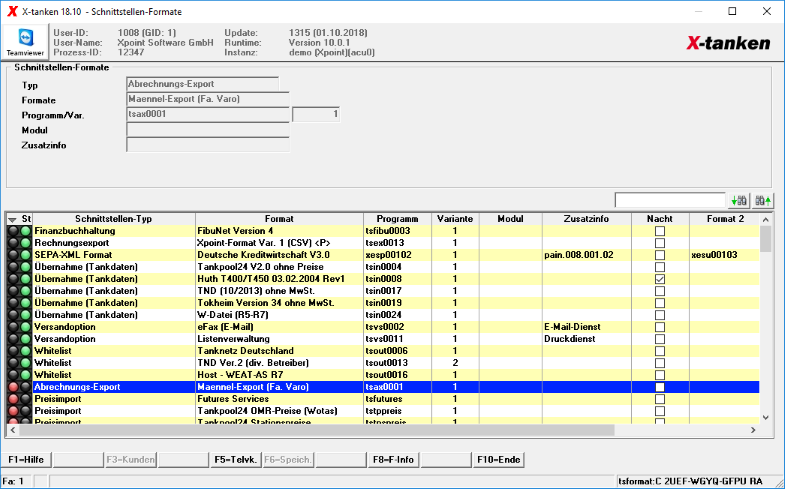Click status light of SEPA-XML Format row
Viewport: 785px width, 489px height.
coord(25,255)
